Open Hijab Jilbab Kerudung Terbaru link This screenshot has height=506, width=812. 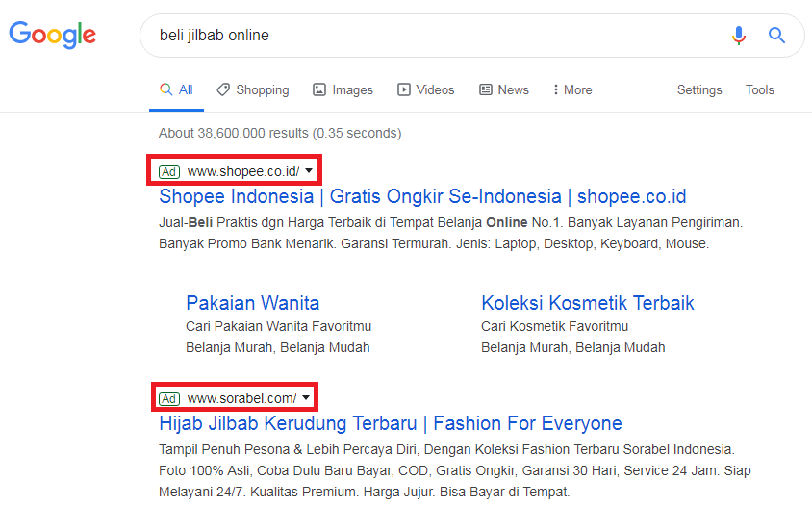pos(390,423)
